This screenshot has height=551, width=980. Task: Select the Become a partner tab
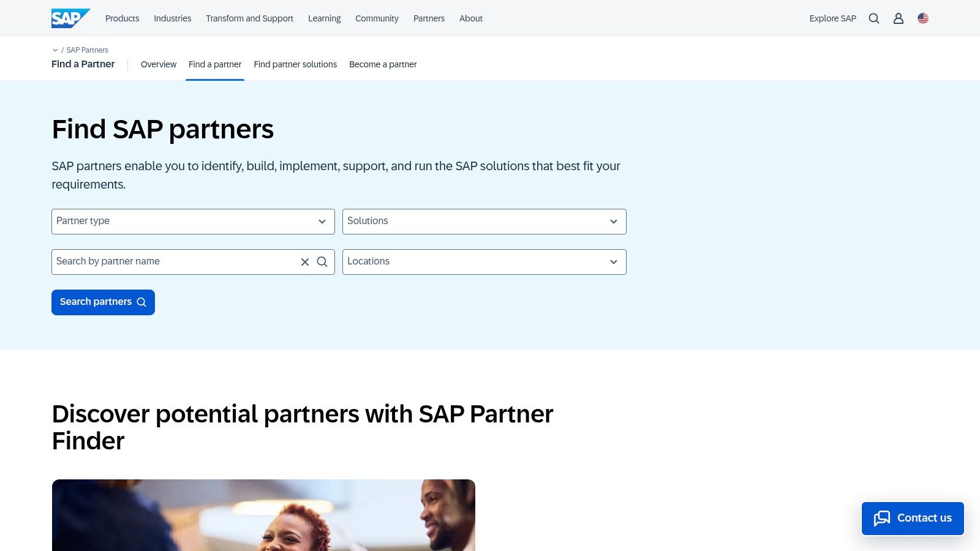tap(383, 64)
